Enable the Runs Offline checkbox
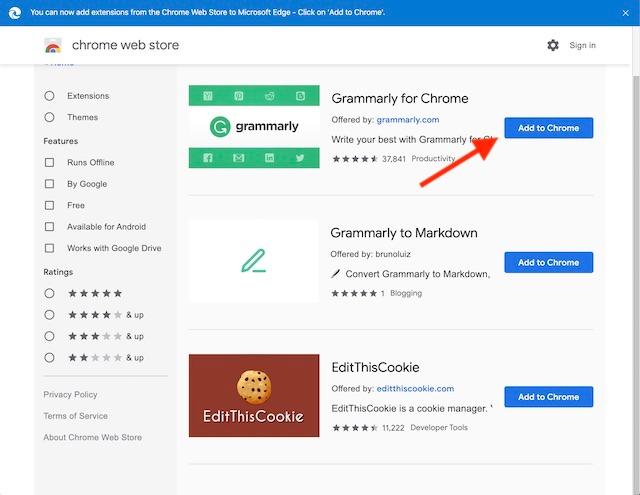The image size is (640, 495). coord(49,162)
